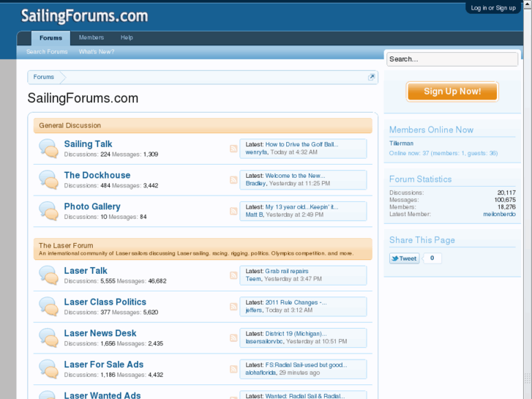
Task: Click the Forum Statistics heading
Action: click(x=420, y=179)
